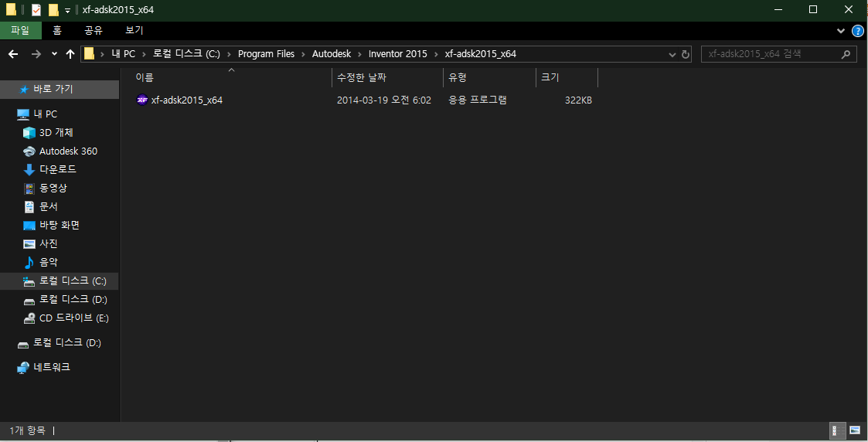Expand the ribbon with the chevron

point(841,31)
